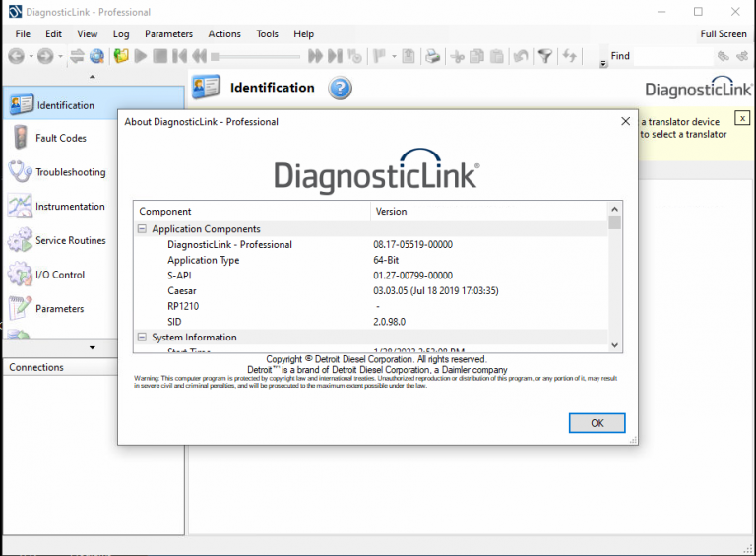
Task: Click the Forward navigation arrow icon
Action: point(45,56)
